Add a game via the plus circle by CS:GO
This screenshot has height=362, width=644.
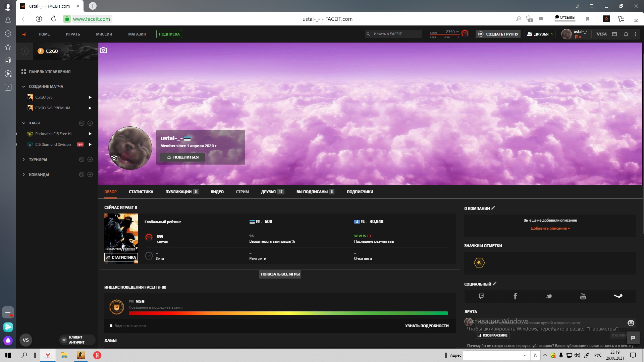24,51
